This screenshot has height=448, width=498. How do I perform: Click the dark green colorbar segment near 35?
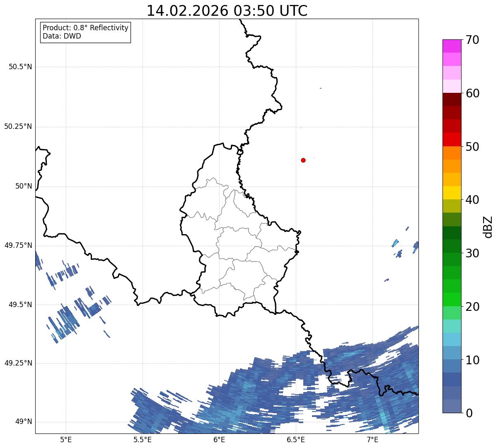tap(452, 233)
